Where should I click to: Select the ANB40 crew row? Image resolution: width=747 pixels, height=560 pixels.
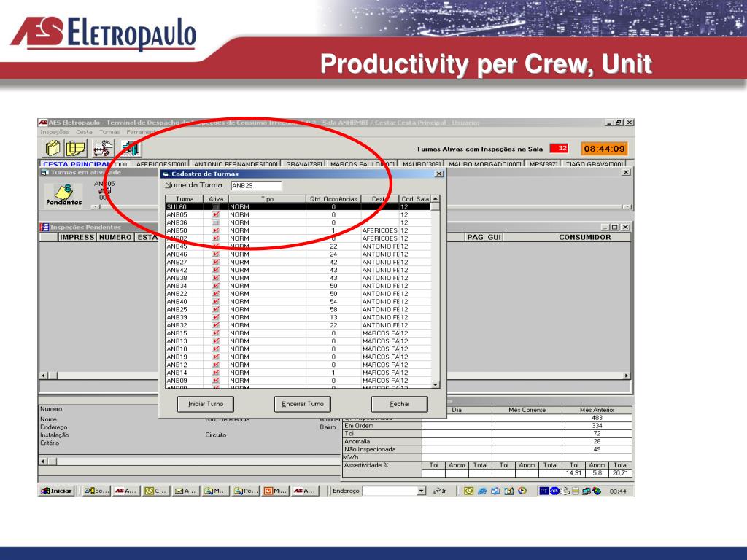point(298,301)
